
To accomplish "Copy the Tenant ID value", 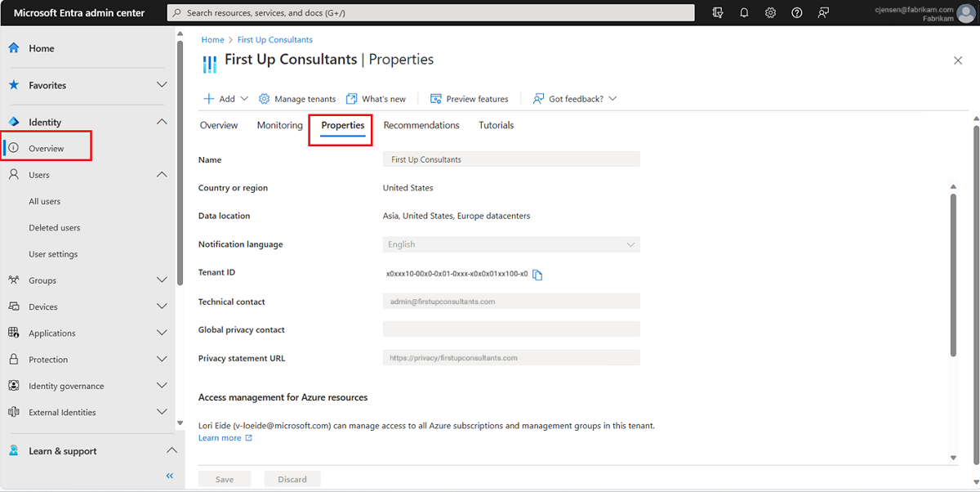I will click(537, 275).
